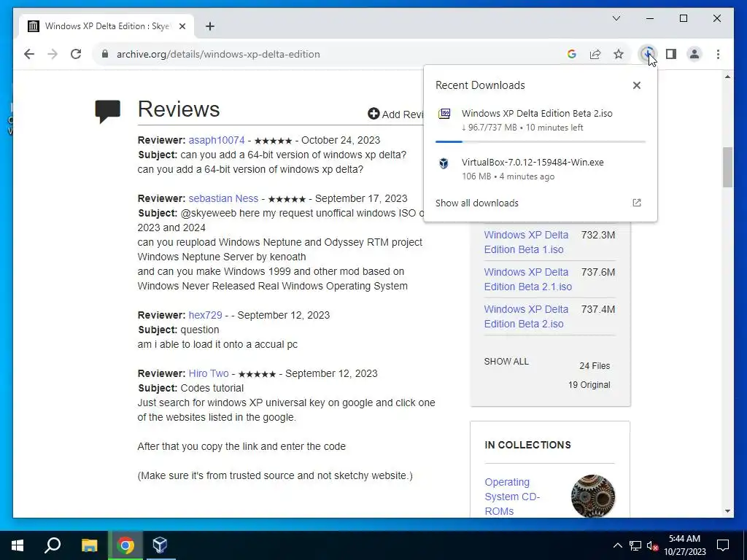View site info via the padlock icon
This screenshot has width=747, height=560.
point(105,54)
